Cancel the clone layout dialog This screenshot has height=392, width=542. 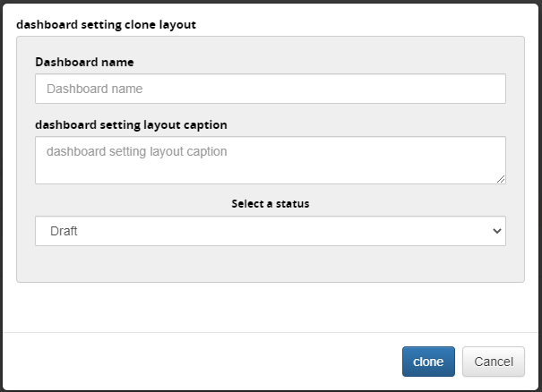click(493, 362)
